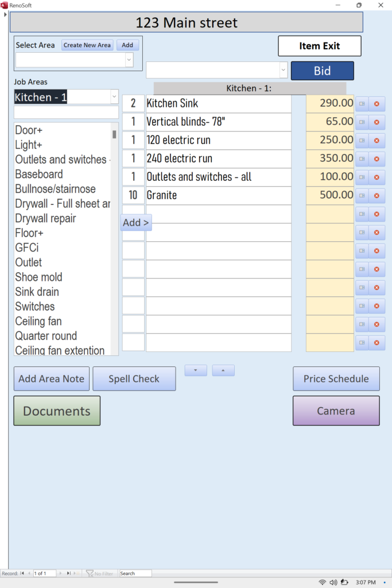Click the delete icon for Kitchen Sink row
Viewport: 392px width, 588px height.
[x=377, y=104]
